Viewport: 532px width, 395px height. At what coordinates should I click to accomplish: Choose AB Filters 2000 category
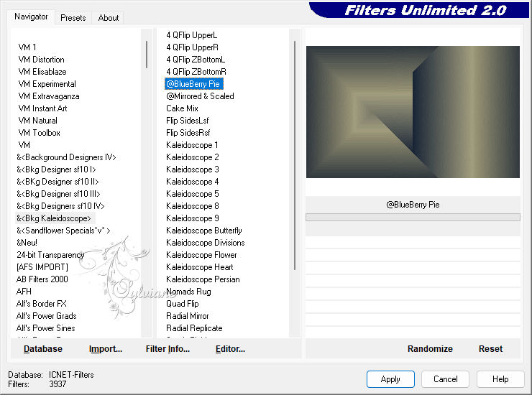point(42,279)
